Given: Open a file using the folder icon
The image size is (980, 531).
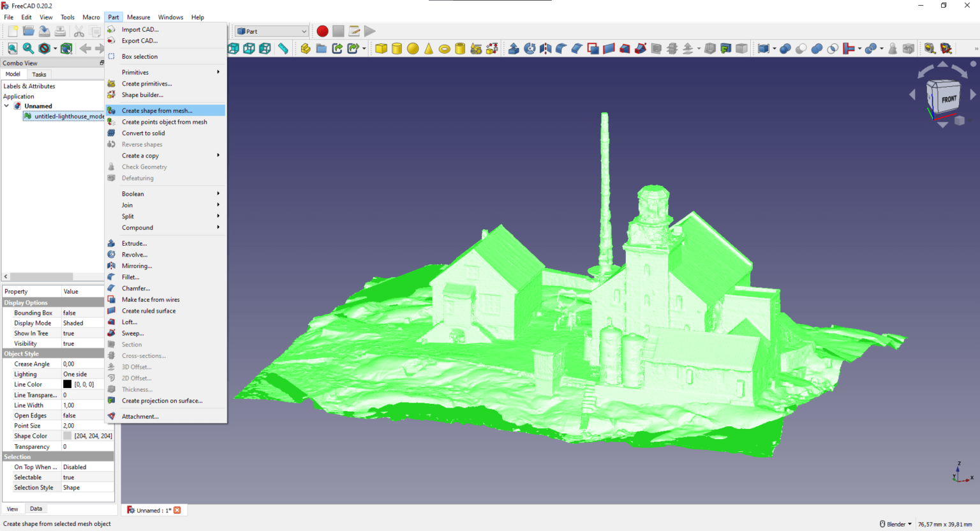Looking at the screenshot, I should 28,31.
